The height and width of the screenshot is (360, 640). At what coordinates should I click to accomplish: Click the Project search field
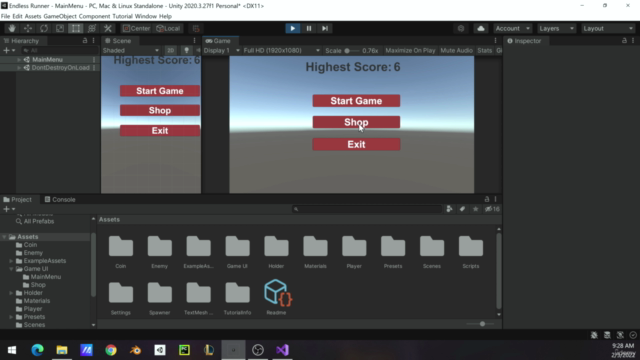(367, 209)
